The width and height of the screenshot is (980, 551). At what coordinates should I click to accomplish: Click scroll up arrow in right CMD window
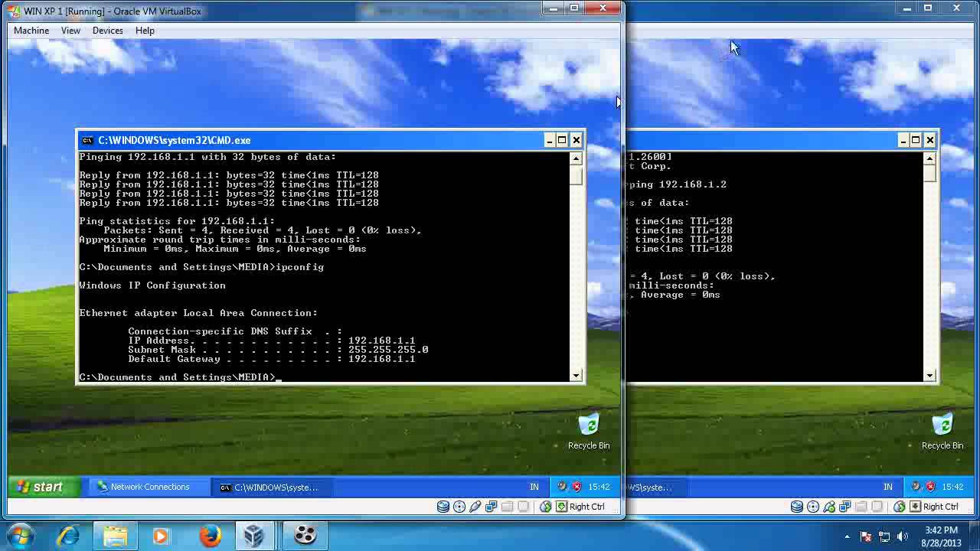[929, 158]
